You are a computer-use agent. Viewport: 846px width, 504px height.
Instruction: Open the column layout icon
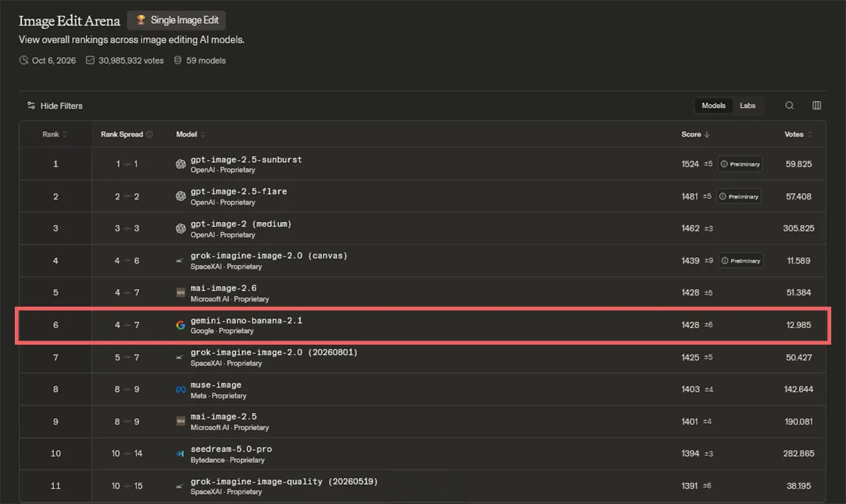[816, 106]
